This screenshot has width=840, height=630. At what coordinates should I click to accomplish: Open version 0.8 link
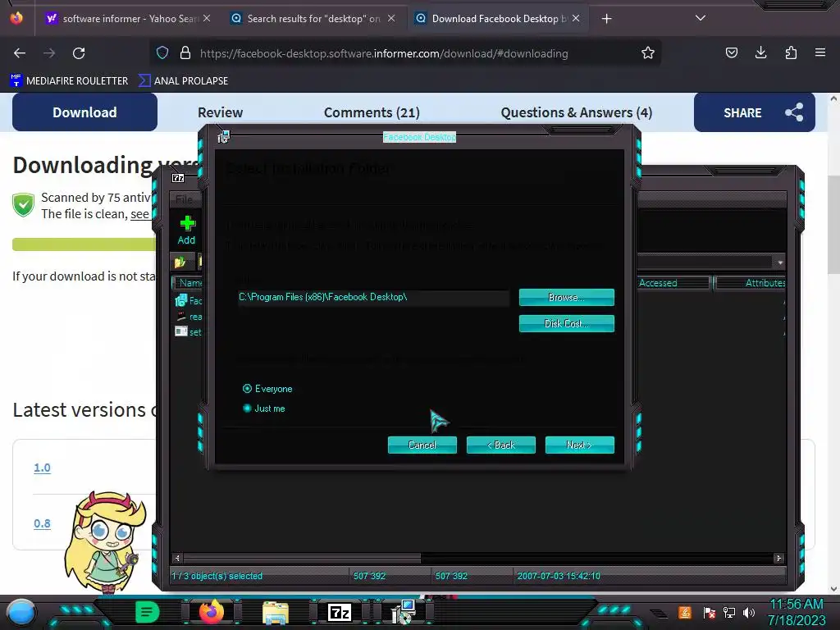(x=43, y=523)
